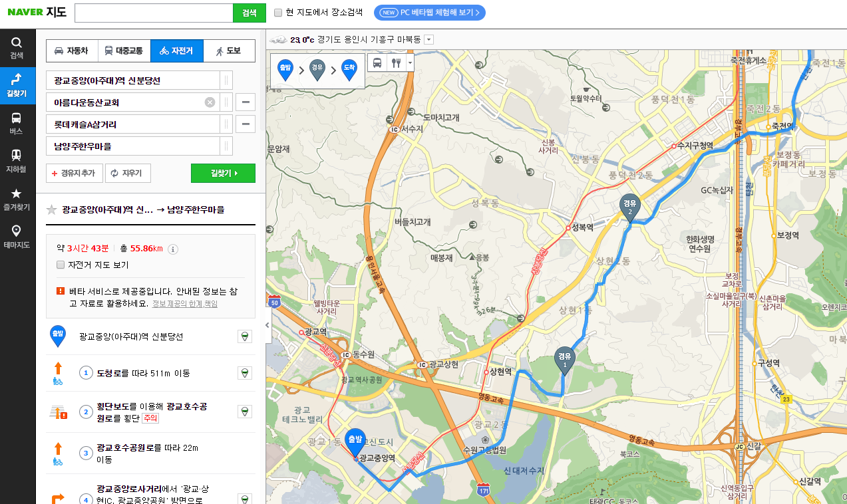Switch to the 도보 walking tab
847x504 pixels.
[x=229, y=51]
